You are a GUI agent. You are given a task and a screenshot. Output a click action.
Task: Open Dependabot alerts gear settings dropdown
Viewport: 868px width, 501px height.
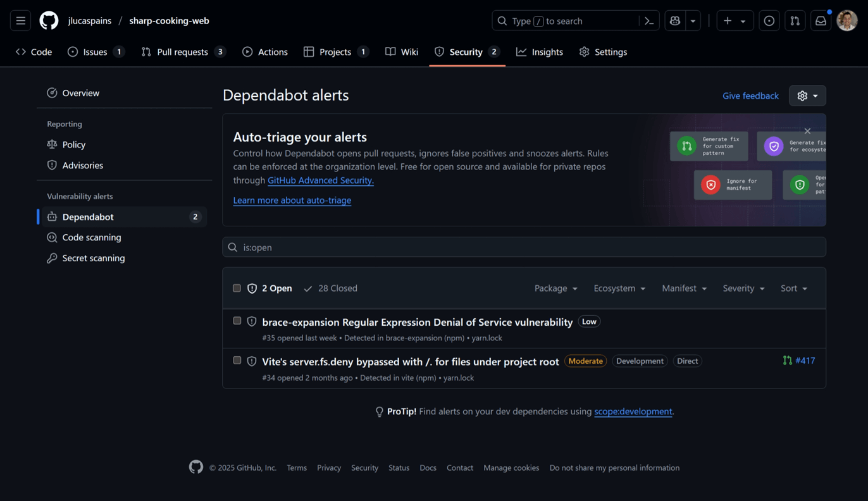(x=807, y=96)
